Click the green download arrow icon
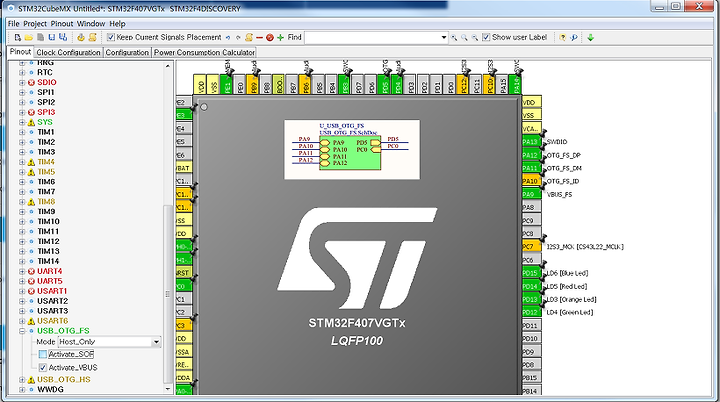Viewport: 720px width, 402px height. [591, 38]
